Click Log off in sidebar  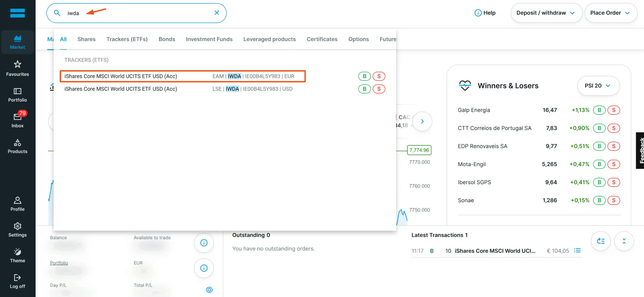pos(17,281)
